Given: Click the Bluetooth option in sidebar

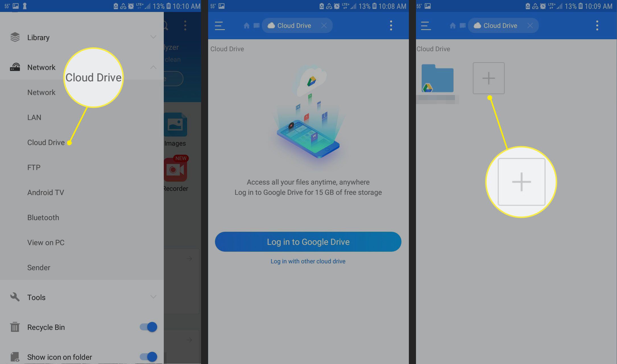Looking at the screenshot, I should [x=43, y=218].
